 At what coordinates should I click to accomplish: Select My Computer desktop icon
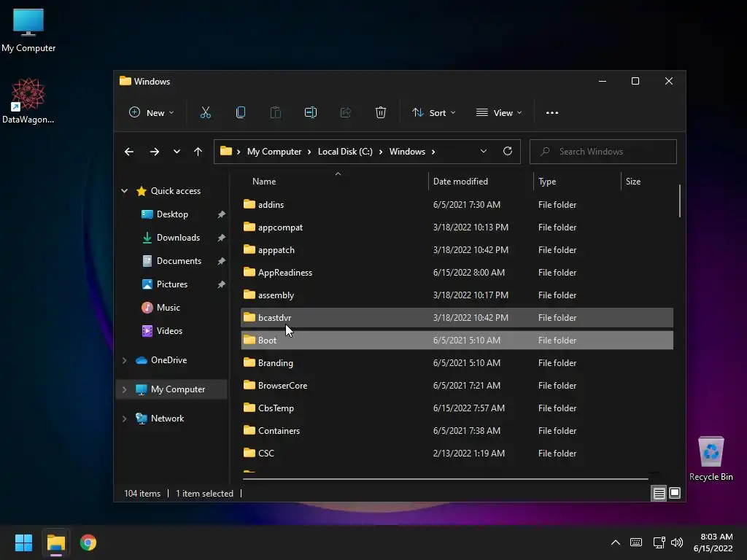(x=28, y=31)
